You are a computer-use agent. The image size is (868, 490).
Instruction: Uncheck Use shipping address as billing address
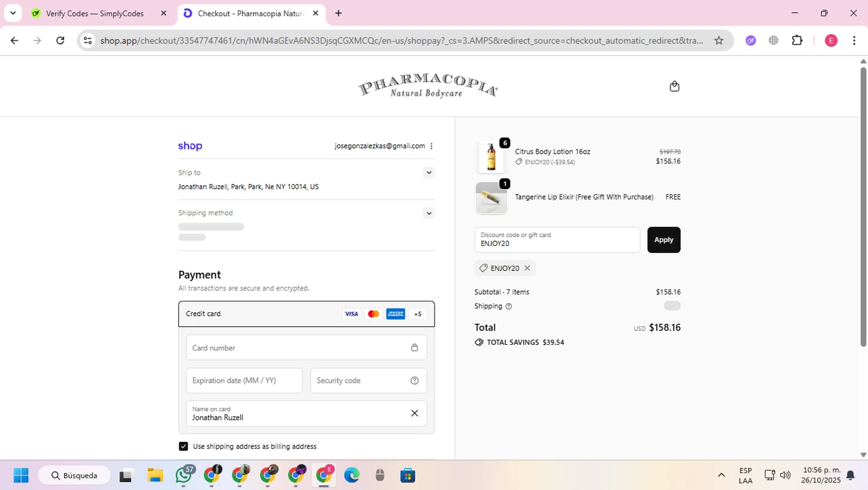[183, 447]
